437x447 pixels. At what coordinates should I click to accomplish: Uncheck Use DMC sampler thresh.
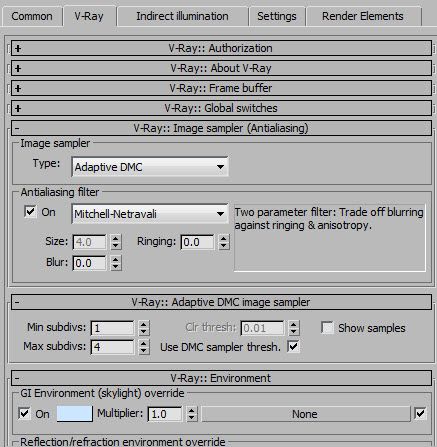point(293,347)
